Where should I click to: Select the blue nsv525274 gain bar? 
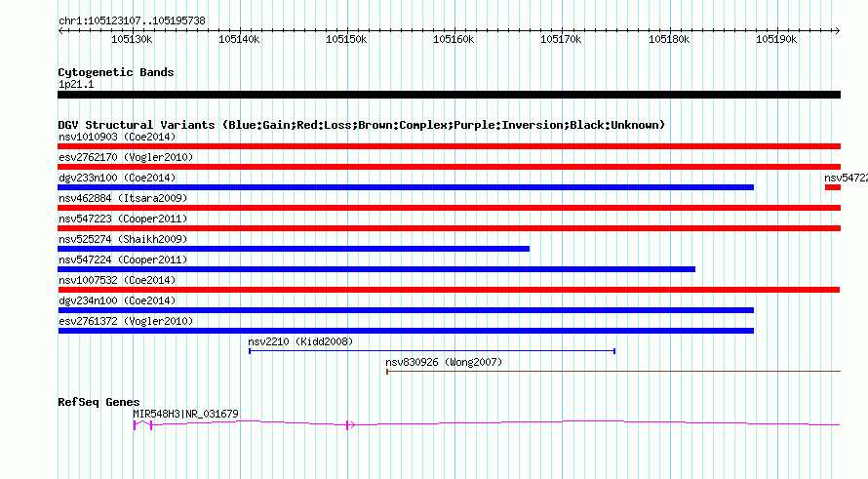point(294,249)
